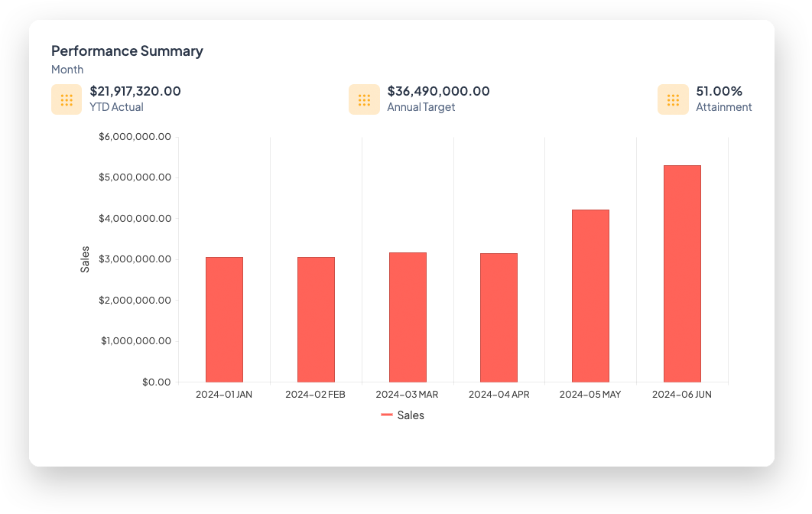The width and height of the screenshot is (812, 514).
Task: Click the Month subtitle label
Action: (x=67, y=70)
